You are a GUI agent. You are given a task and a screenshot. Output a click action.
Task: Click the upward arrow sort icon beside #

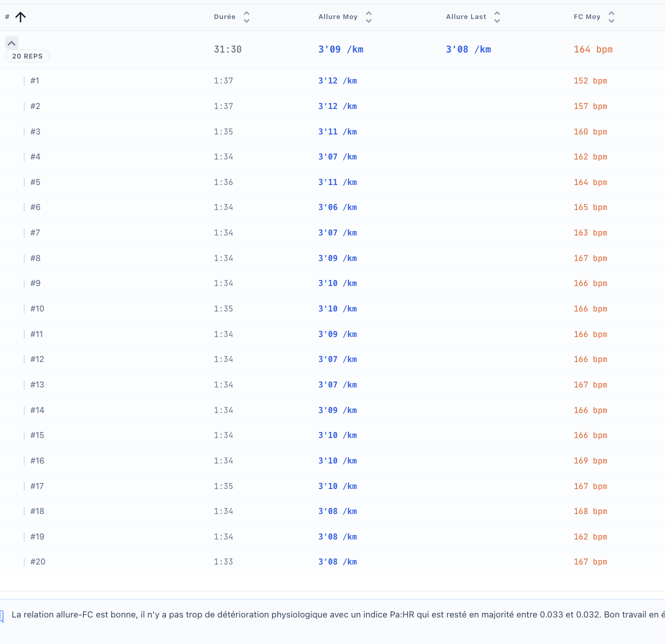[20, 17]
